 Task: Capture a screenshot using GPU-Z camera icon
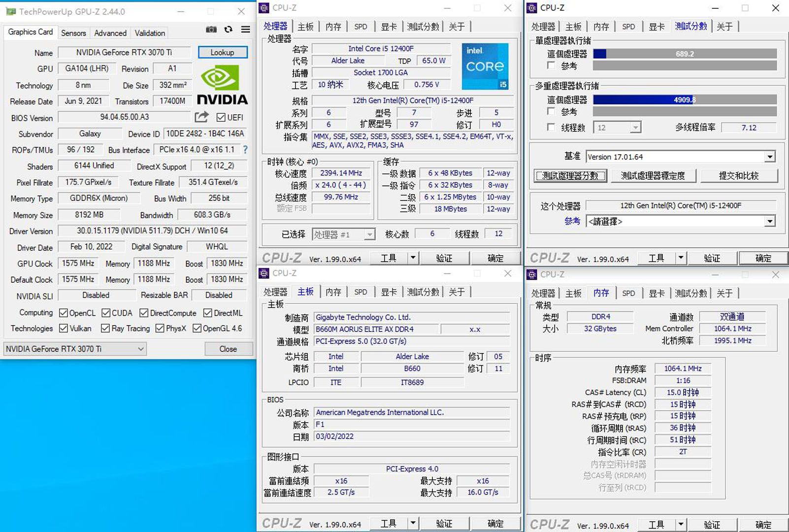(x=211, y=30)
